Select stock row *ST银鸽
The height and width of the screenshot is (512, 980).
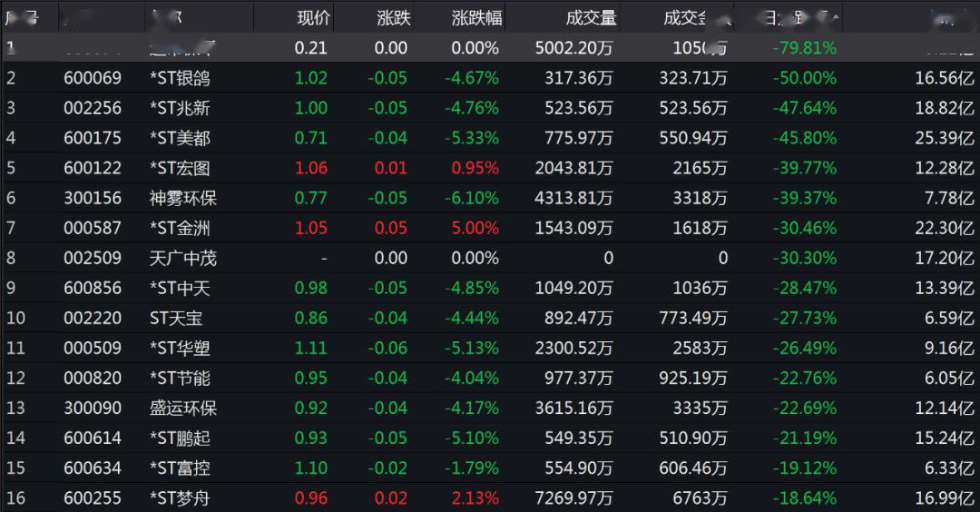tap(490, 77)
